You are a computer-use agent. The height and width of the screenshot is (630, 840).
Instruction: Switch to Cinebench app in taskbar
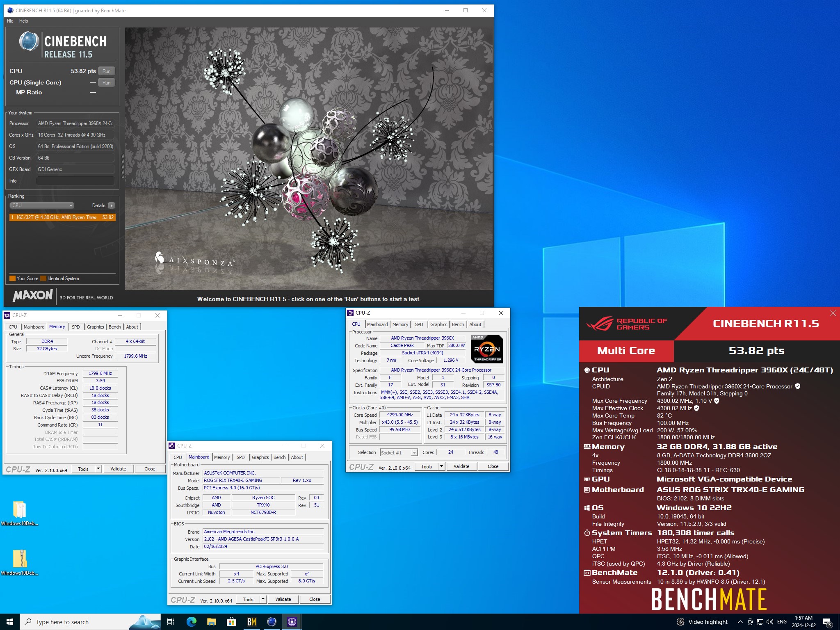pos(272,622)
